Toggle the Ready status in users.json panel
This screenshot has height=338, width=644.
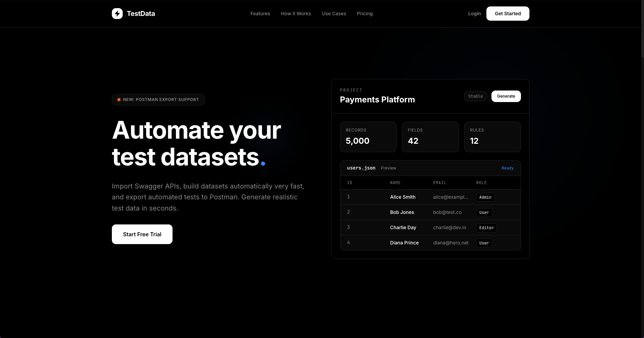(507, 168)
